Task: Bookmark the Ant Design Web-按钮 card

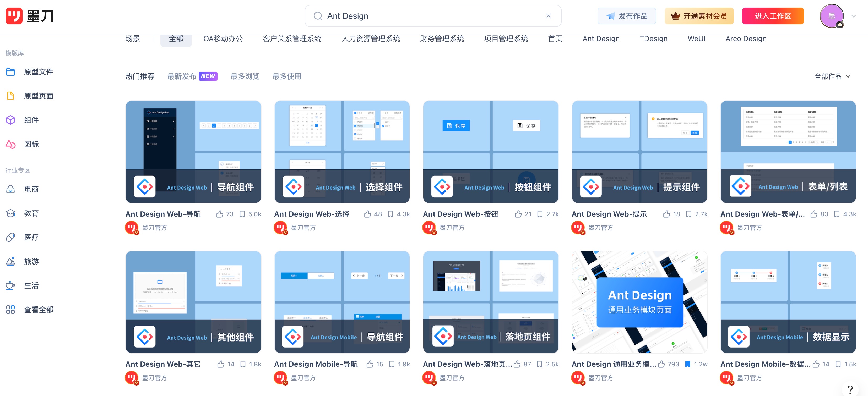Action: point(540,214)
